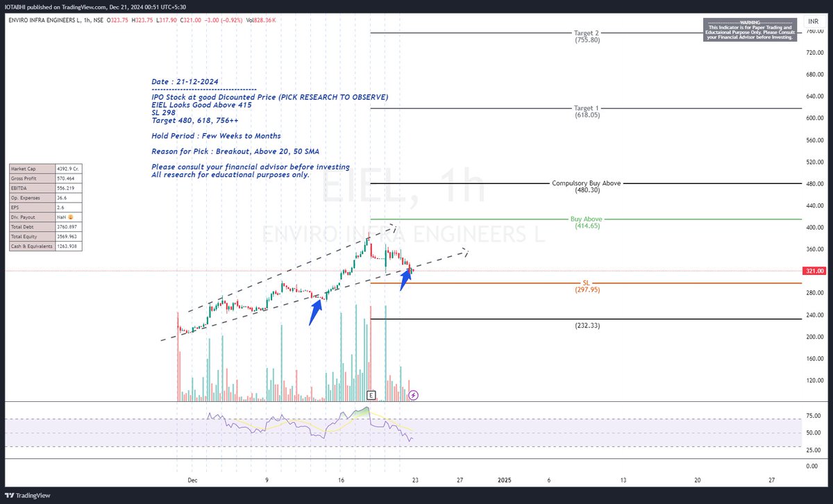The height and width of the screenshot is (504, 833).
Task: Click the ENVIRO INFRA ENGINEERS L symbol title
Action: 45,22
